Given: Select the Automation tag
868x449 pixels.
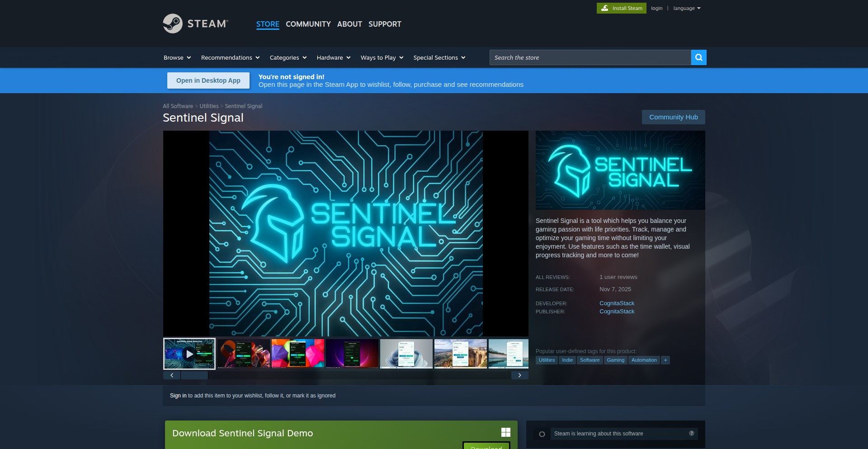Looking at the screenshot, I should pyautogui.click(x=644, y=360).
